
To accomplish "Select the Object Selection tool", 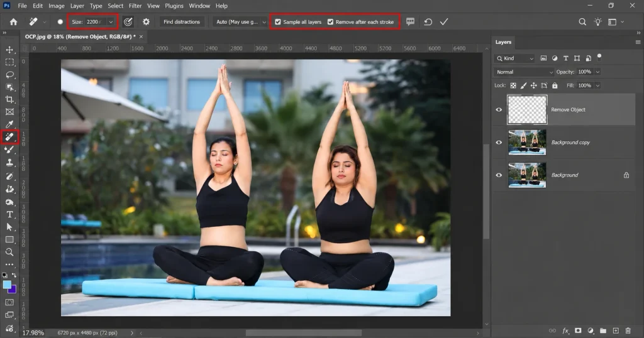I will click(x=9, y=87).
